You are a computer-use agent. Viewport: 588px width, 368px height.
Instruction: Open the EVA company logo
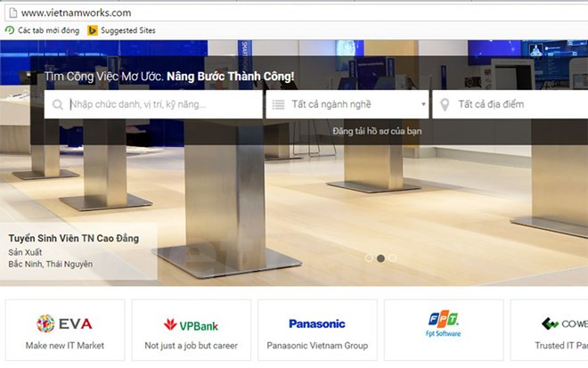(x=64, y=323)
